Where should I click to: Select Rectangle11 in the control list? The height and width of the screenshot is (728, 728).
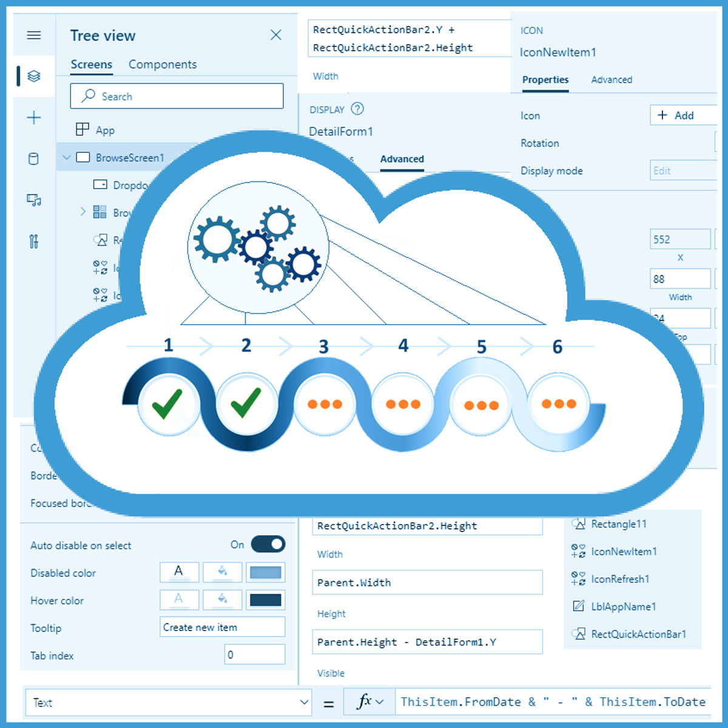pyautogui.click(x=619, y=524)
